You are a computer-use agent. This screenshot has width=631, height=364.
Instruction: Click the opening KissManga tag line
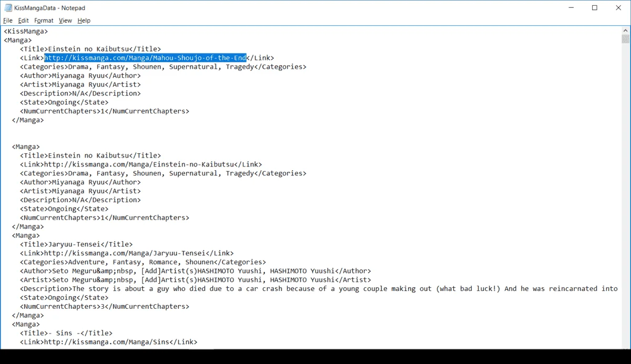coord(26,31)
